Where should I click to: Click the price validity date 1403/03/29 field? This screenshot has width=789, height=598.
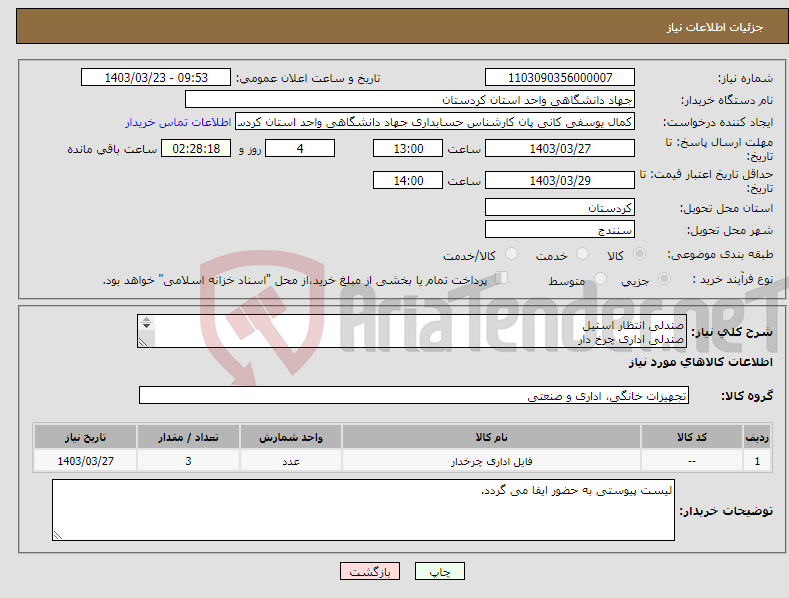[x=560, y=180]
